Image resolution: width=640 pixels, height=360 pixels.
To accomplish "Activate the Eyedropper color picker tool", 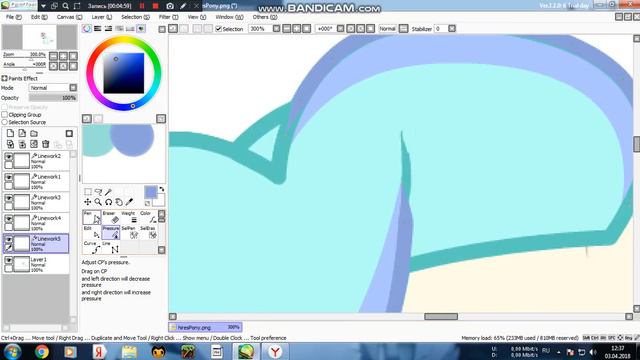I will point(129,202).
